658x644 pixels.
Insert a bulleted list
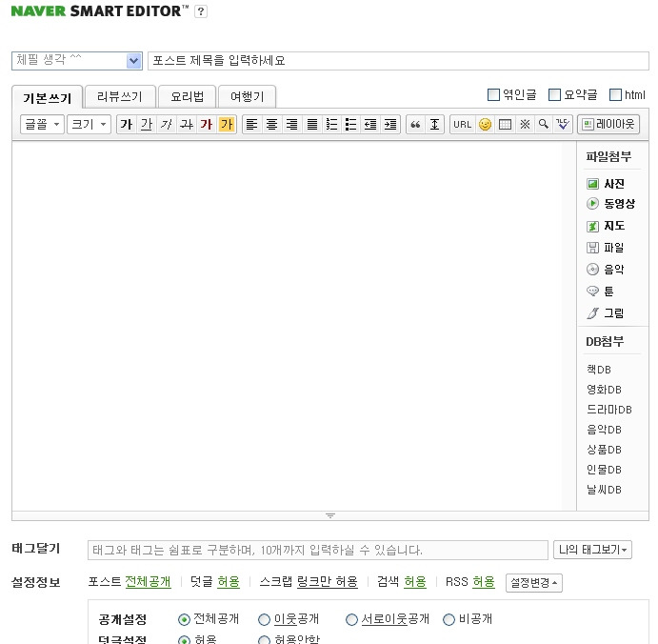click(x=350, y=124)
